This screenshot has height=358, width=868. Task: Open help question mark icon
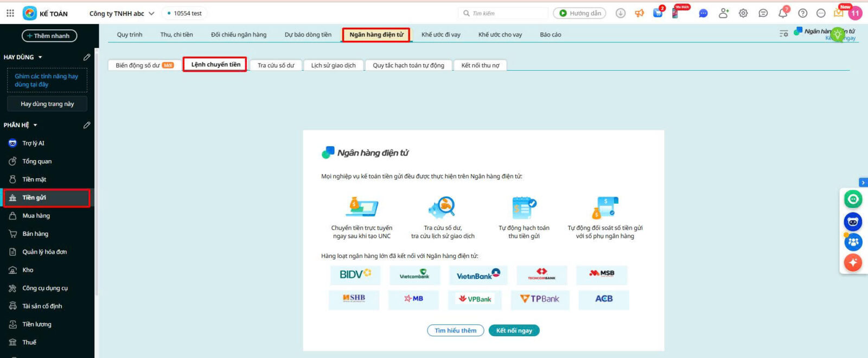[802, 13]
